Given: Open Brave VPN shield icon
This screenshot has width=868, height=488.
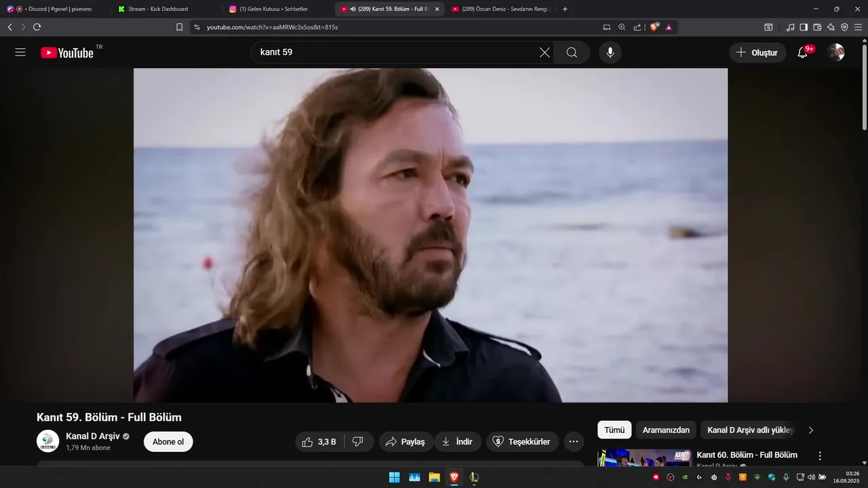Looking at the screenshot, I should (844, 27).
